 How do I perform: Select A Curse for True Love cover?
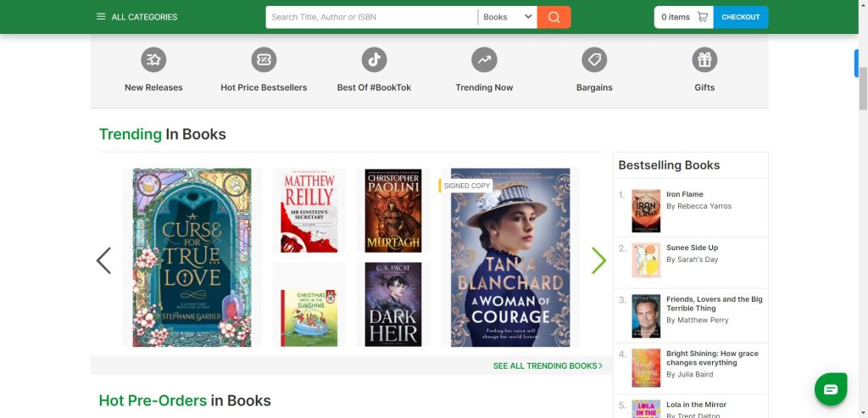point(192,257)
